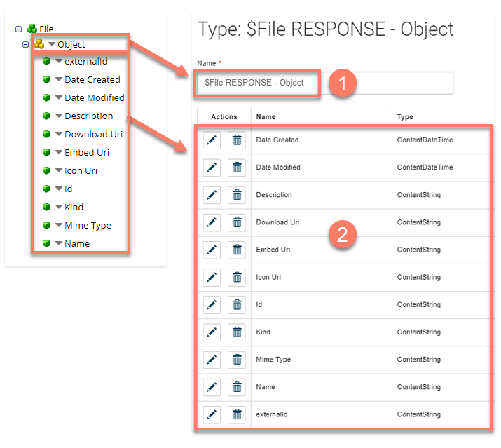Click the yellow Object type icon
501x448 pixels.
tap(39, 44)
